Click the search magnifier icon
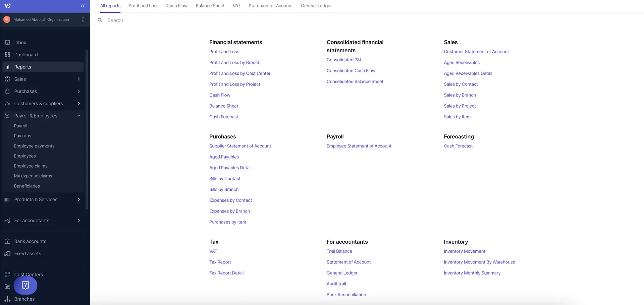The image size is (644, 305). (100, 20)
